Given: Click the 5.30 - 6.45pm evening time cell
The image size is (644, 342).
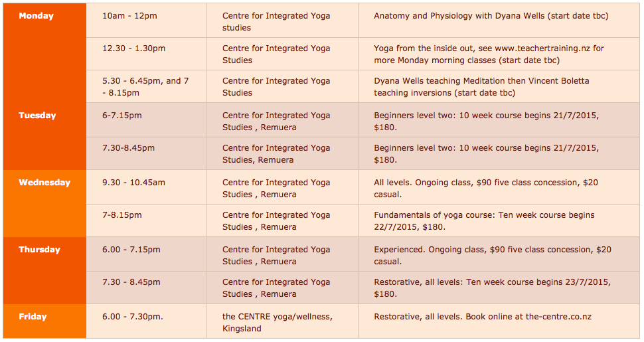Looking at the screenshot, I should pyautogui.click(x=145, y=87).
